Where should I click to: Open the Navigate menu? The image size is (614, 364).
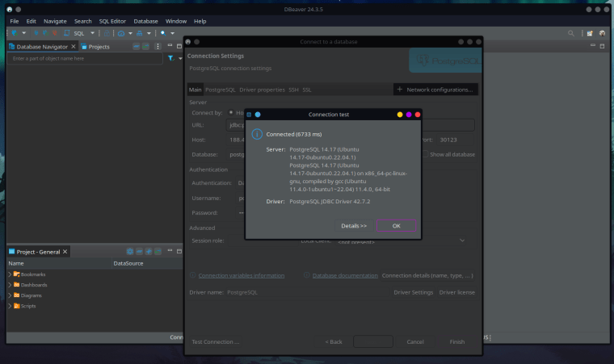pos(55,21)
